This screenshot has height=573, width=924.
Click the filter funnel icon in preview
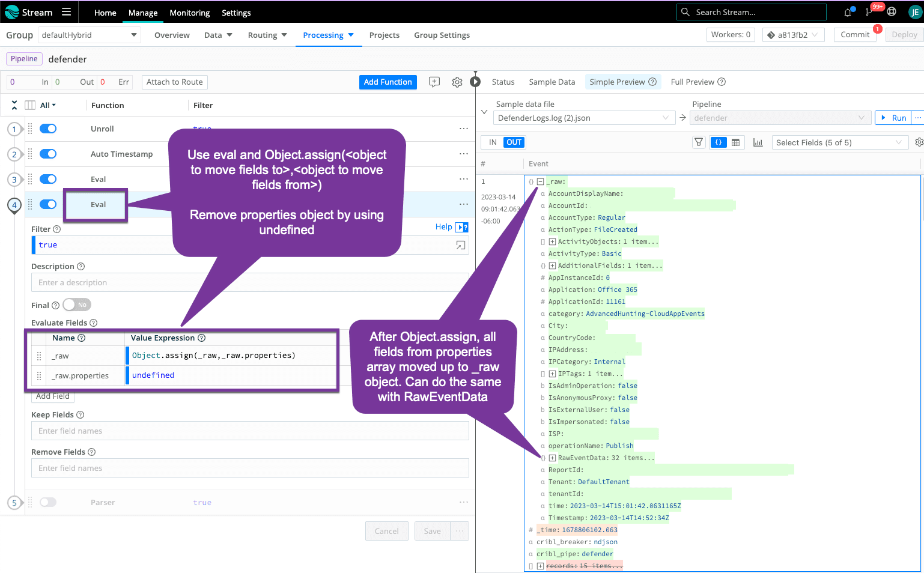click(698, 142)
